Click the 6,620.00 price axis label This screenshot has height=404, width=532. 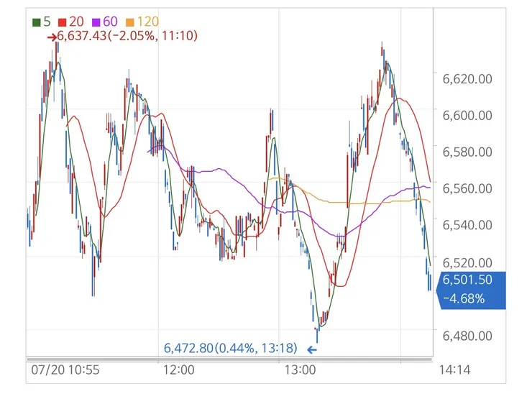click(467, 79)
